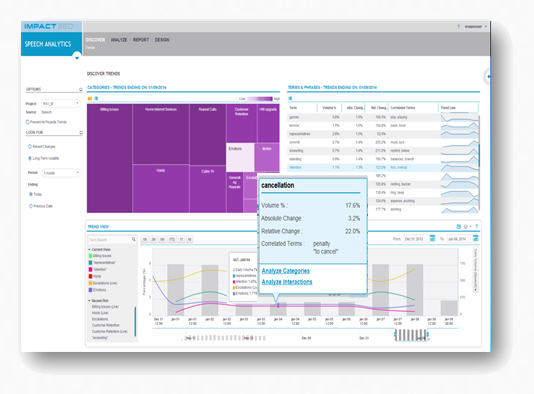Image resolution: width=534 pixels, height=394 pixels.
Task: Open the Report tab
Action: point(141,40)
